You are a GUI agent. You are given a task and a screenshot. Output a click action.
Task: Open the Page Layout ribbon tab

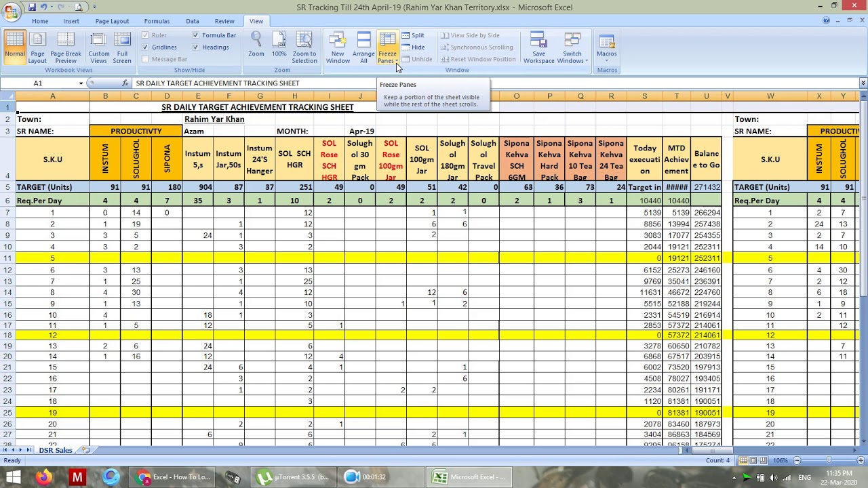click(x=112, y=21)
